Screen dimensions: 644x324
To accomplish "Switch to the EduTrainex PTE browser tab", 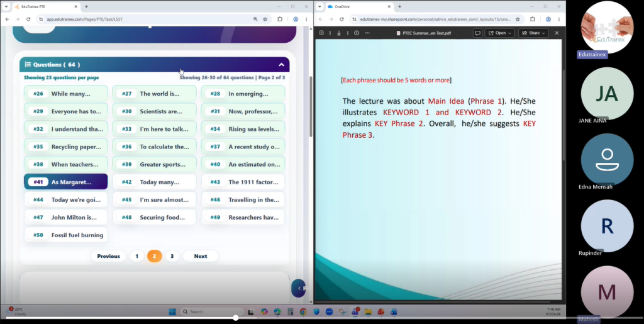I will point(46,6).
